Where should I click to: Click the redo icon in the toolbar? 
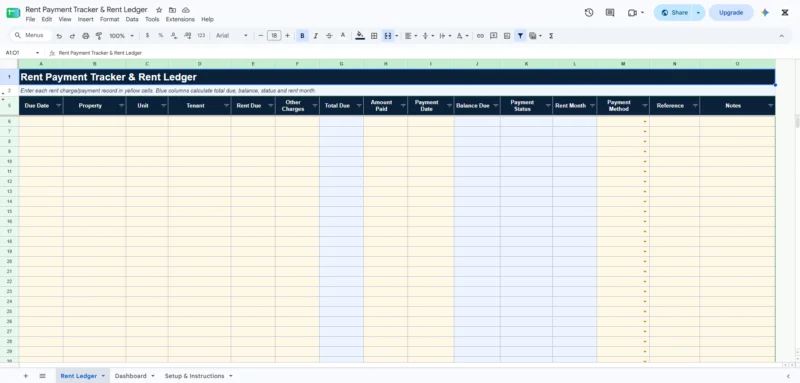point(72,36)
